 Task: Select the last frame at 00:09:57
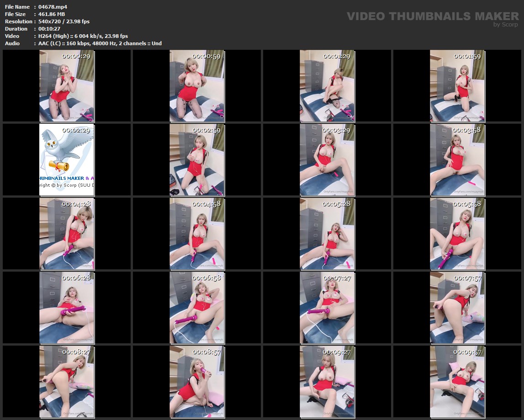[x=457, y=381]
